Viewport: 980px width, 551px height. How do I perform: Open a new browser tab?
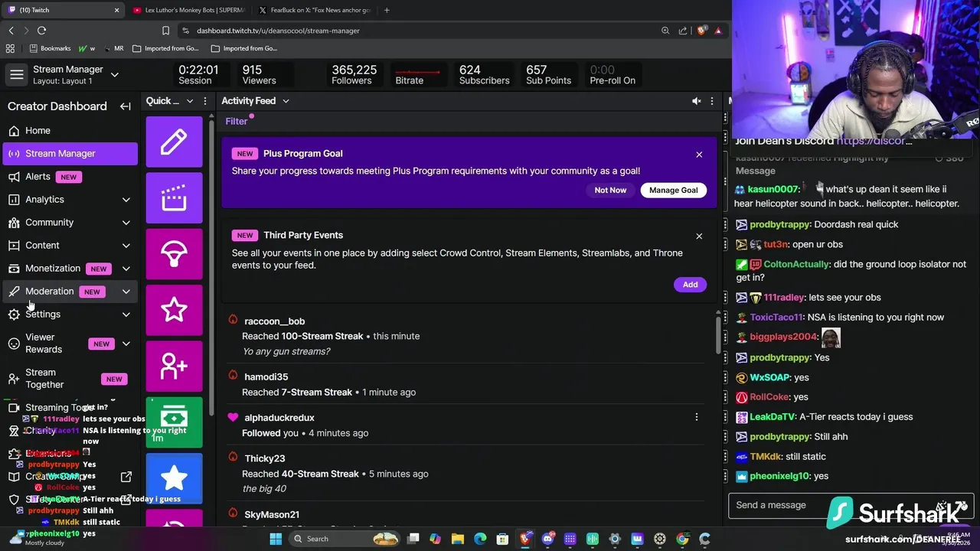387,11
